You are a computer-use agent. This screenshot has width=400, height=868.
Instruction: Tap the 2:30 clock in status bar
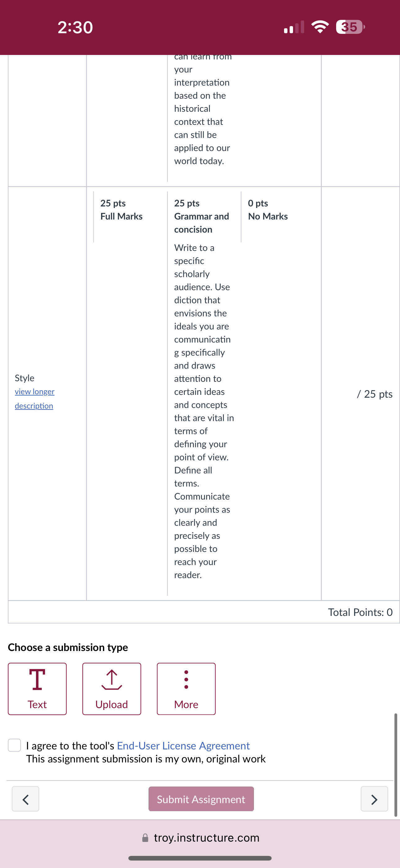(75, 27)
